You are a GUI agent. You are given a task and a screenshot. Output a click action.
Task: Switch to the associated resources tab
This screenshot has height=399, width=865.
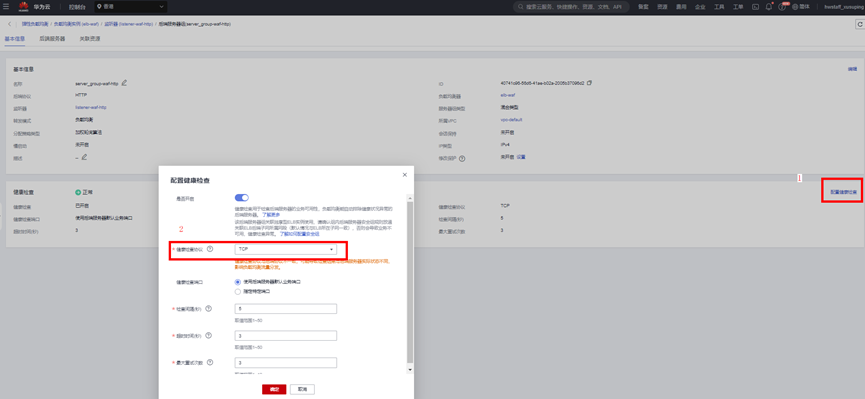tap(90, 39)
